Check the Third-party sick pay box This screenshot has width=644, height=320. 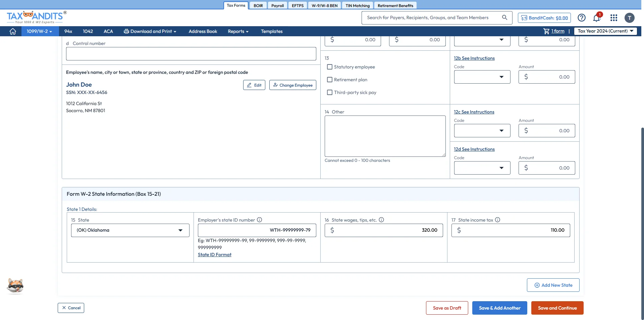click(330, 92)
